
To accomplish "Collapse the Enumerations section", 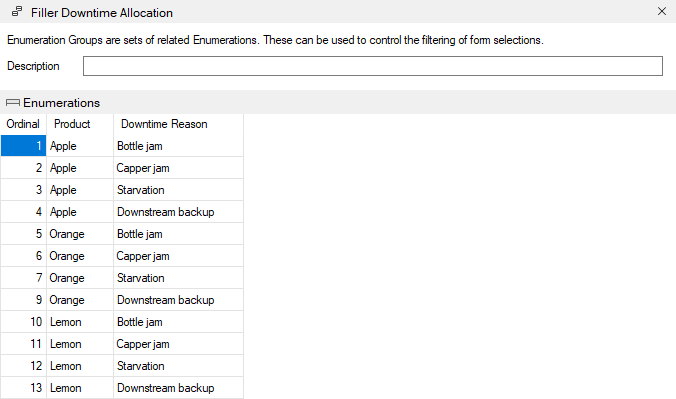I will (13, 103).
